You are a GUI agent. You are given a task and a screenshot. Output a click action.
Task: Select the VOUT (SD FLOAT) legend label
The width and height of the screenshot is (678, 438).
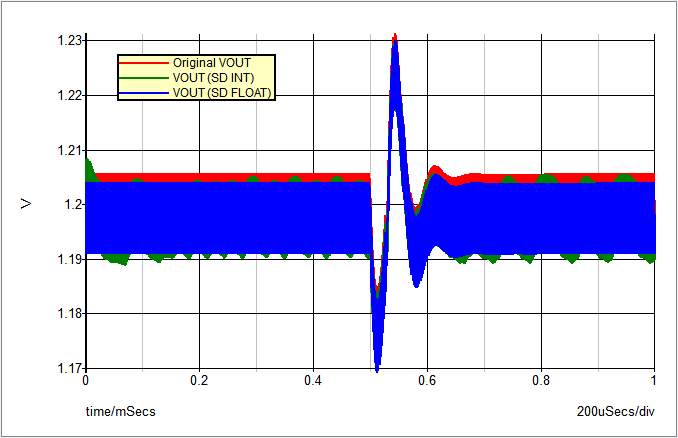point(222,93)
